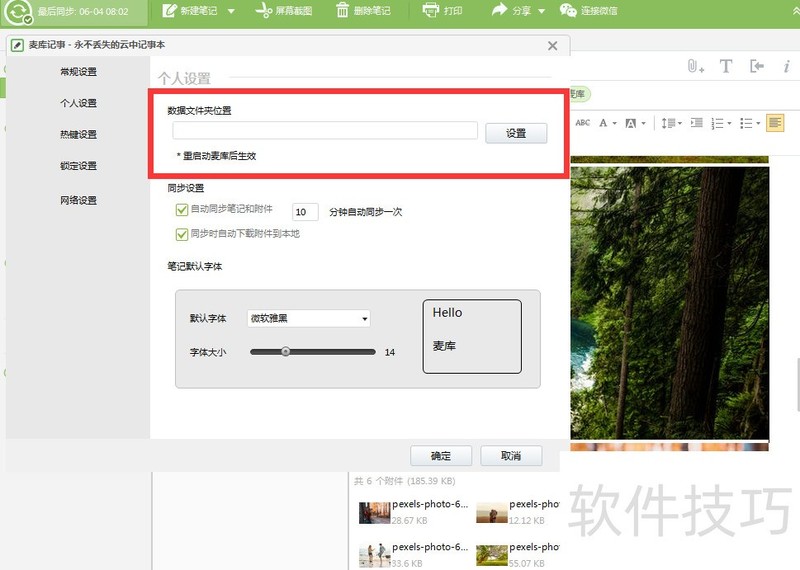
Task: Open the 12.12 KB pexels-photo attachment
Action: pos(517,512)
